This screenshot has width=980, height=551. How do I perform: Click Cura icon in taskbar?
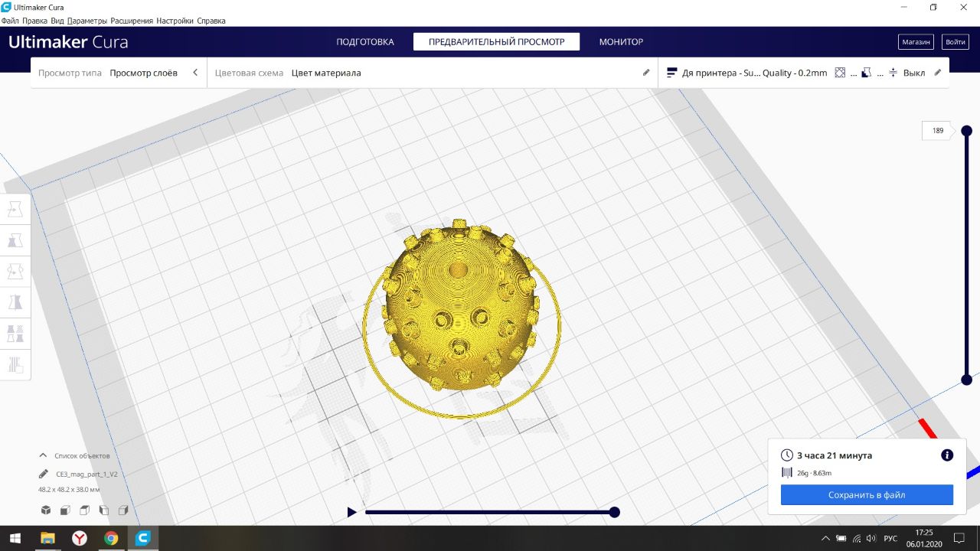point(142,538)
